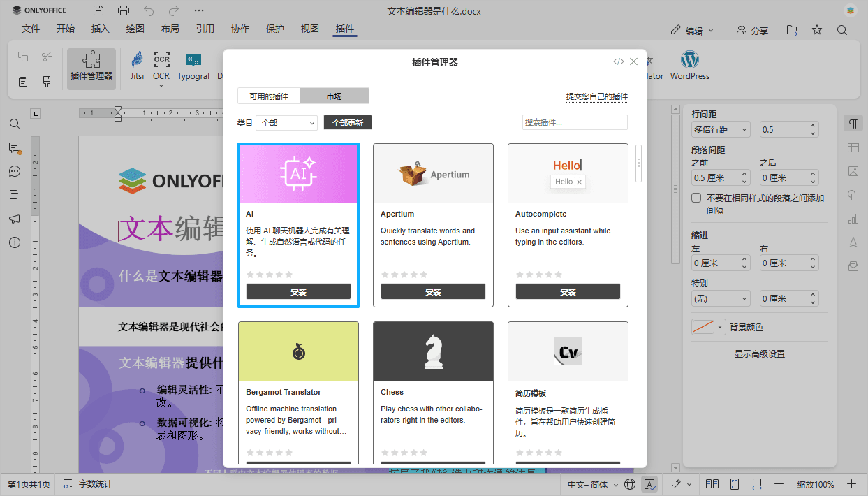Open the line spacing type dropdown
This screenshot has height=496, width=868.
click(721, 129)
